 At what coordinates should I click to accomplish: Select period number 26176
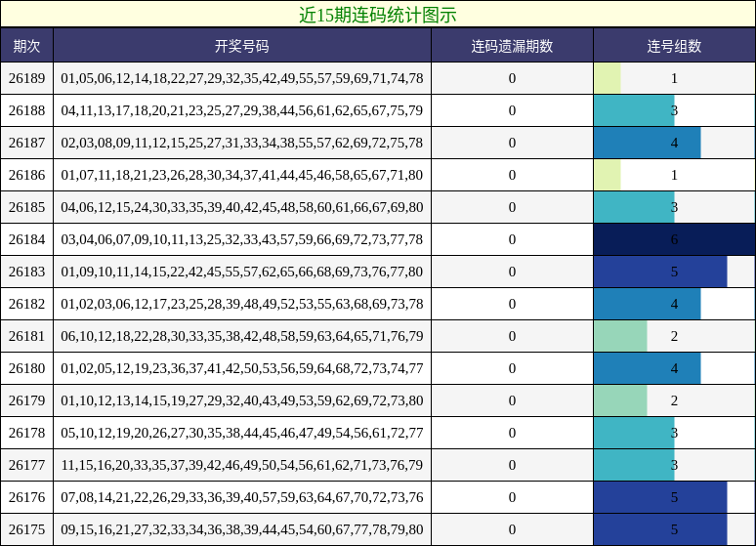point(26,498)
